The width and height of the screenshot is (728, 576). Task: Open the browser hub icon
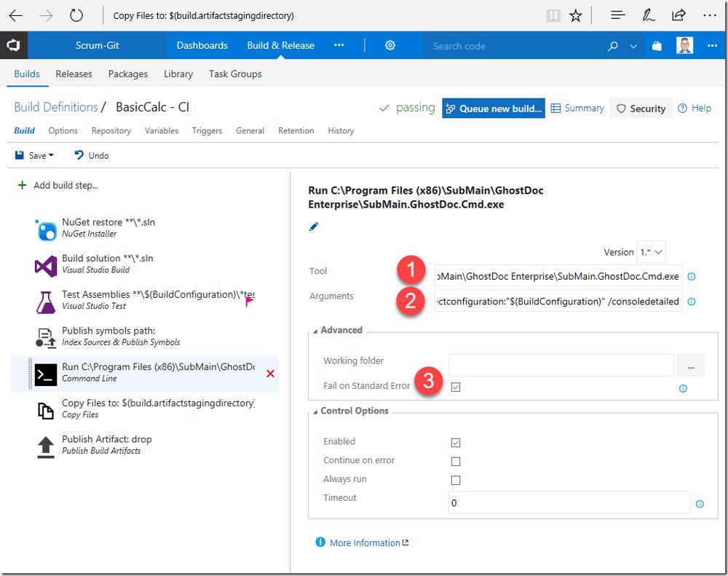(x=617, y=15)
